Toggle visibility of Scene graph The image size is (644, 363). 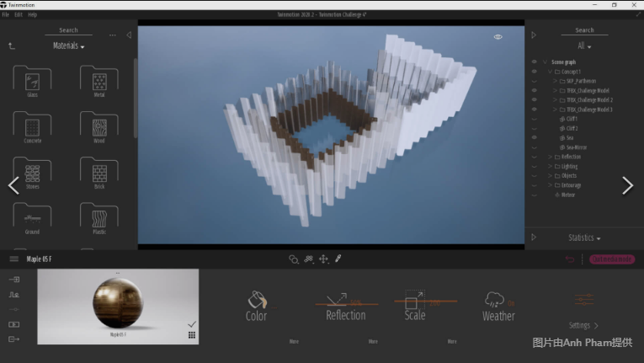click(x=535, y=61)
